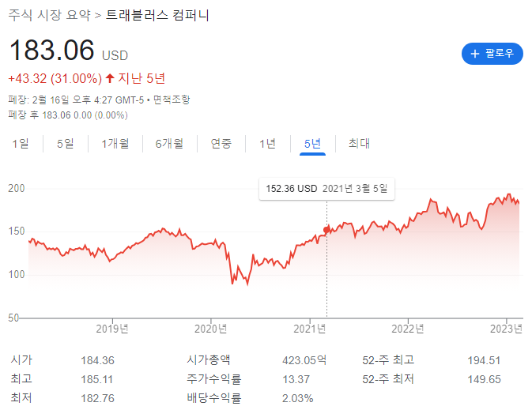Click the 2020년 x-axis label
This screenshot has width=532, height=410.
pyautogui.click(x=211, y=329)
